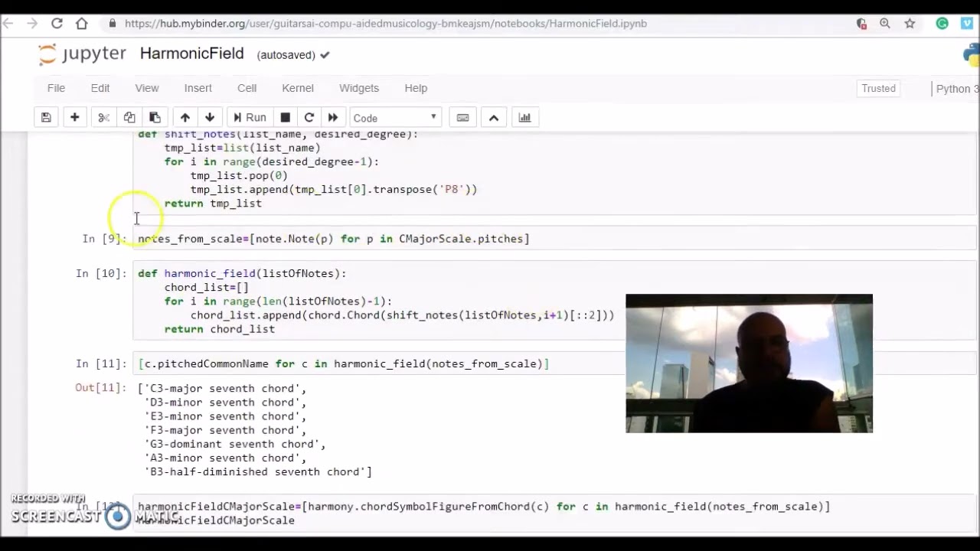Open the cell type Code dropdown

(x=395, y=118)
